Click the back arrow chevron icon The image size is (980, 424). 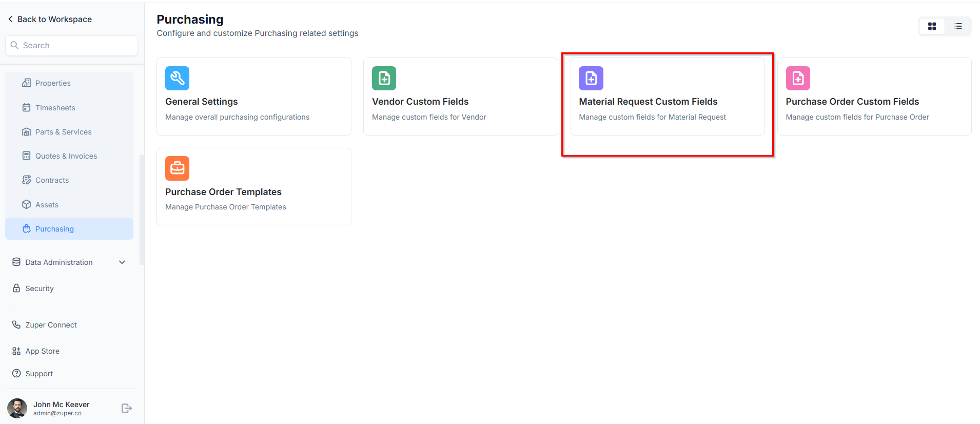tap(10, 19)
